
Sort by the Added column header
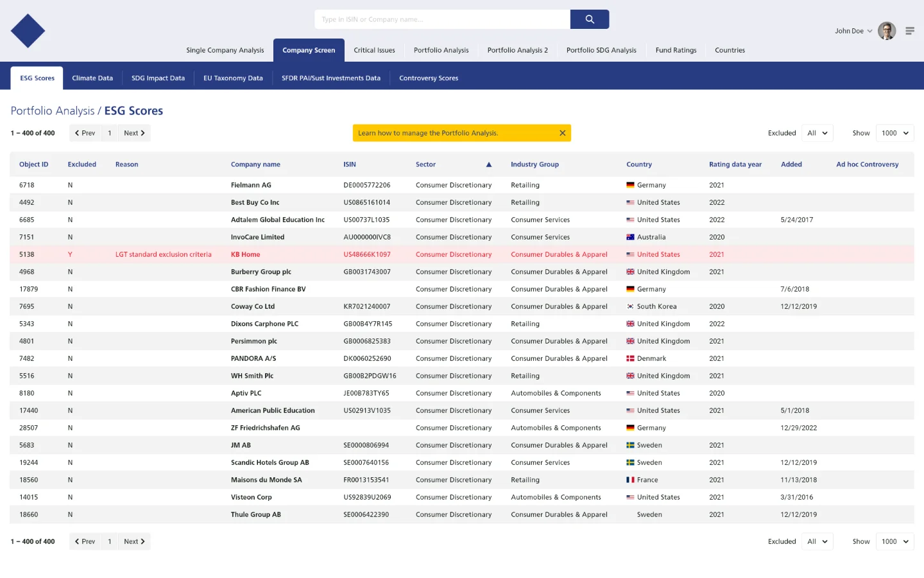coord(791,164)
